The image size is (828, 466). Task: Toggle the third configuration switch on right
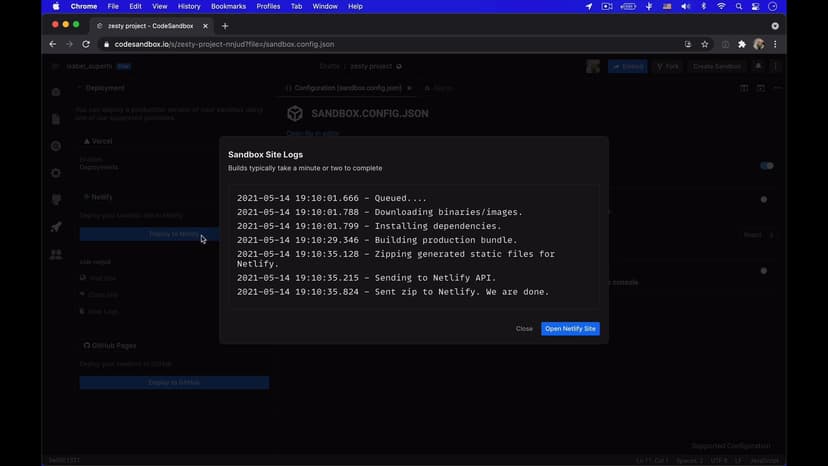764,270
